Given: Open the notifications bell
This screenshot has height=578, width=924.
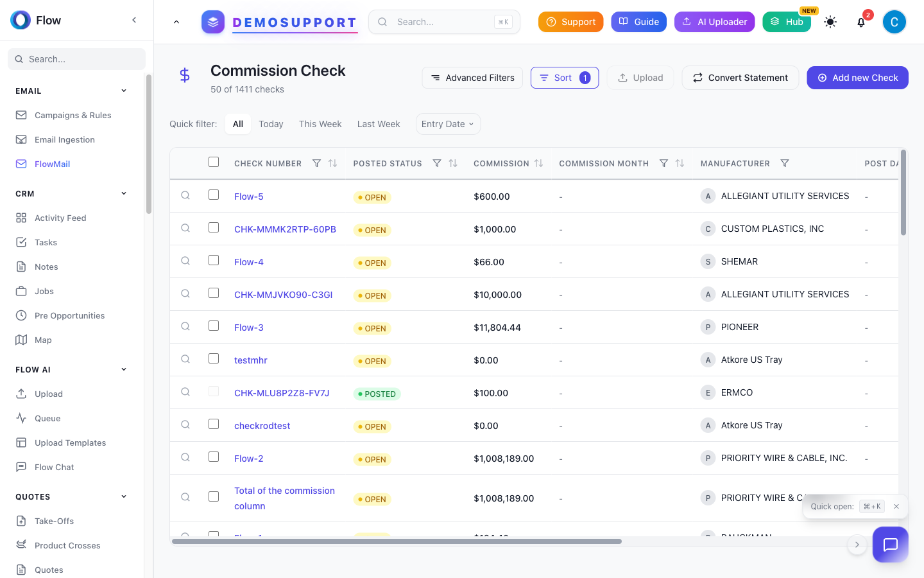Looking at the screenshot, I should pos(860,22).
